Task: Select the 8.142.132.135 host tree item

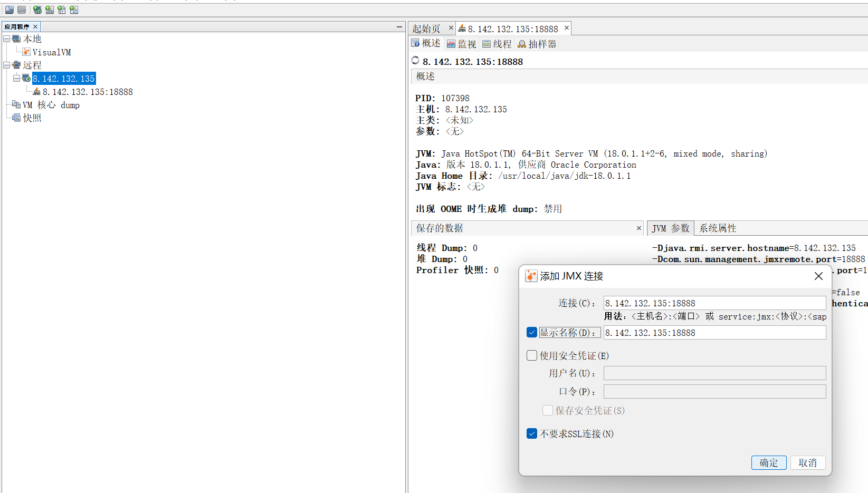Action: point(64,79)
